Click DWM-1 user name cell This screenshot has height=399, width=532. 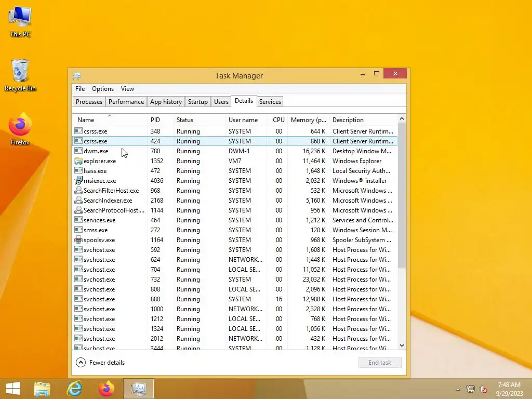pyautogui.click(x=239, y=151)
